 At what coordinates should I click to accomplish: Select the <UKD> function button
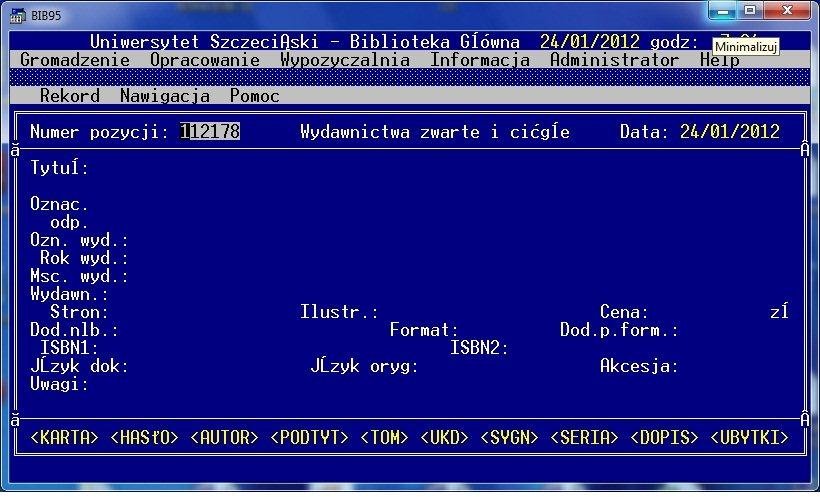click(445, 437)
